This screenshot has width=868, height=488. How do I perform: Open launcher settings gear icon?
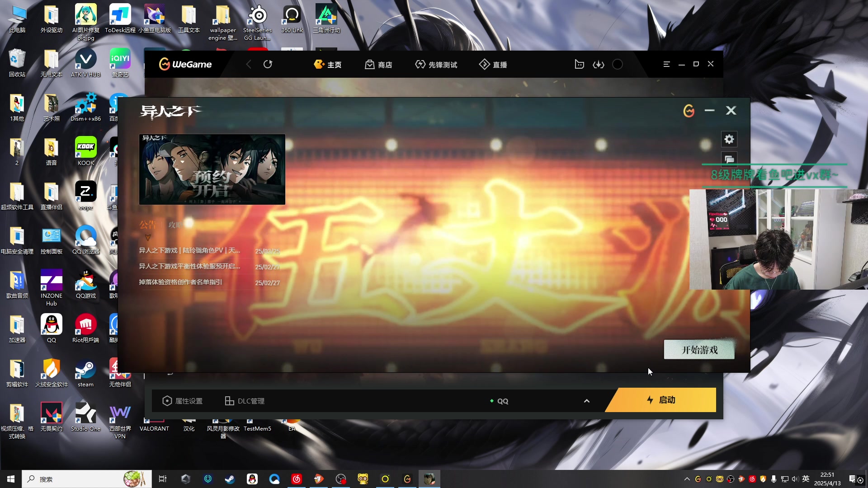(x=729, y=139)
